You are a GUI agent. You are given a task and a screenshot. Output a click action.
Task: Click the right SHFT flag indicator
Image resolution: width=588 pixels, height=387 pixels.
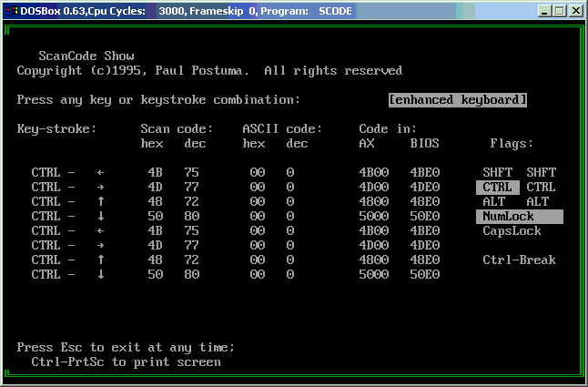[542, 172]
